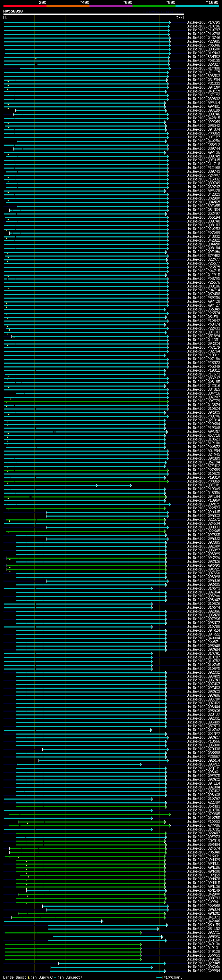This screenshot has height=980, width=222.
Task: Select the UniRef100_P19309 label
Action: pos(203,489)
